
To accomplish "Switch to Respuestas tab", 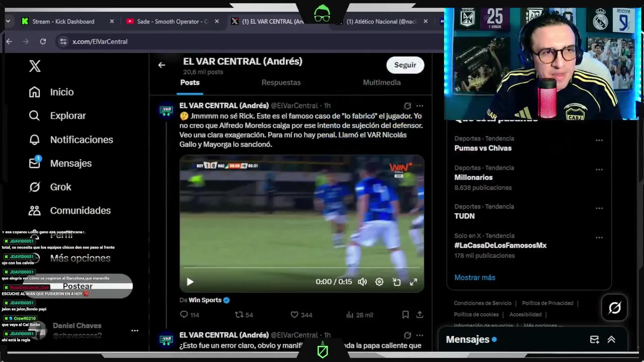I will (281, 82).
